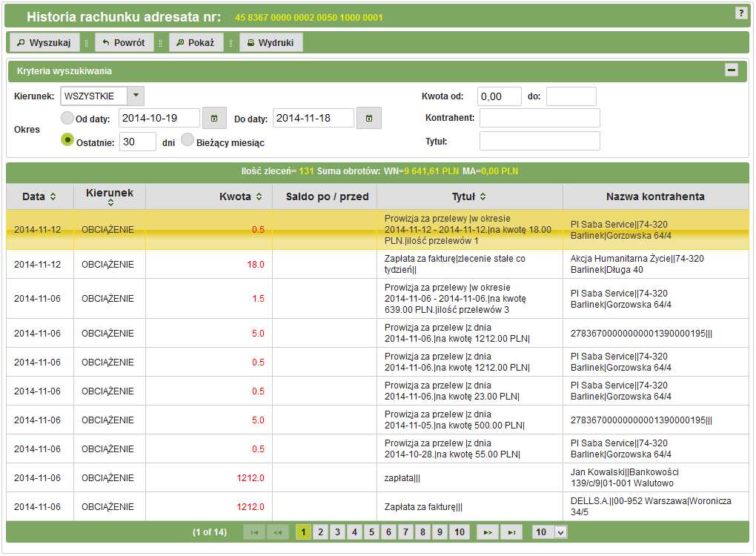Focus the Tytuł search input field

tap(540, 142)
